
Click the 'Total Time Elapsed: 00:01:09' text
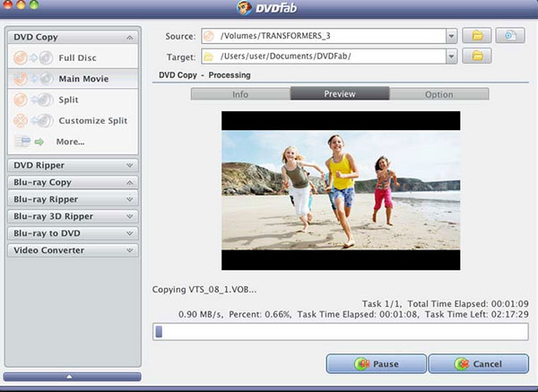(468, 304)
